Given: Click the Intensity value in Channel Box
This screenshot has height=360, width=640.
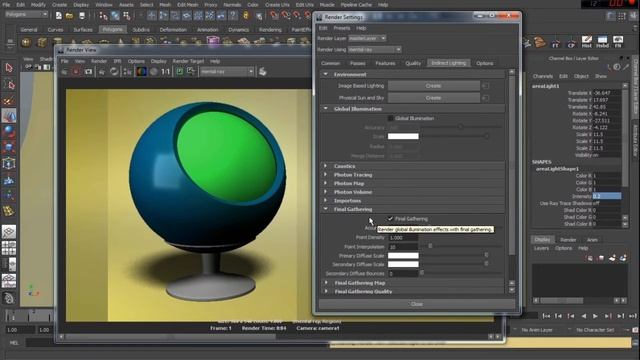Looking at the screenshot, I should point(607,196).
